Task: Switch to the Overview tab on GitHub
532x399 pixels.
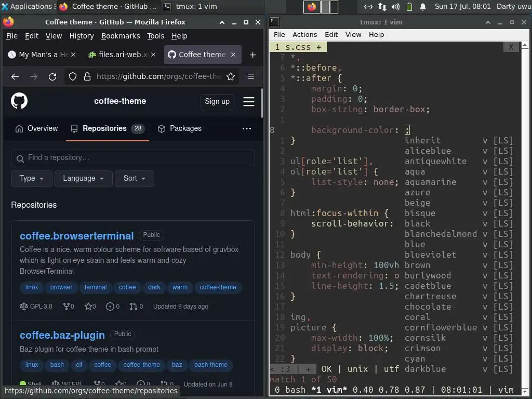Action: pyautogui.click(x=37, y=129)
